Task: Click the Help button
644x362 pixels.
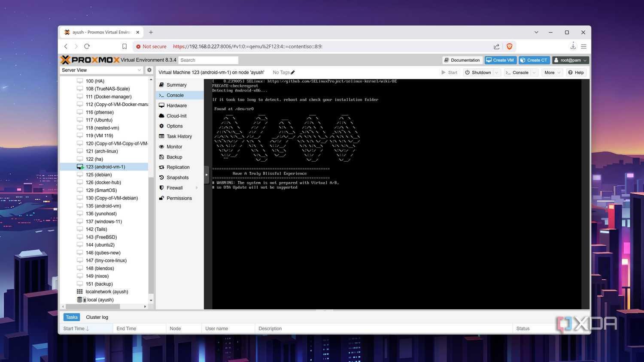Action: [576, 72]
